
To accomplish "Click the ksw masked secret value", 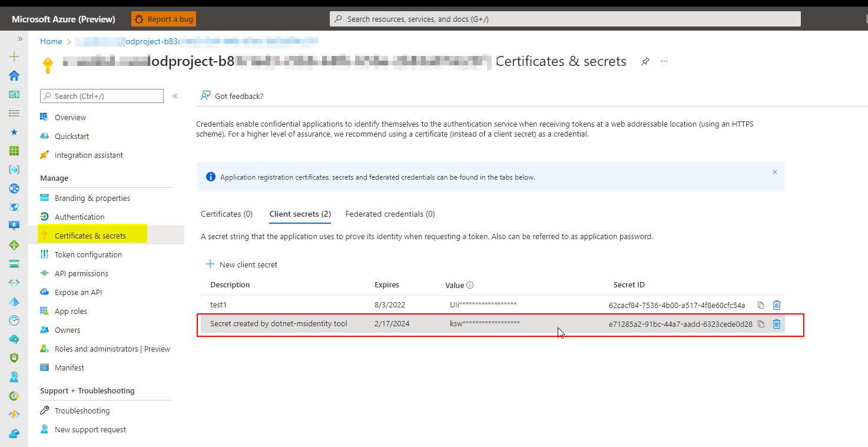I will coord(485,323).
